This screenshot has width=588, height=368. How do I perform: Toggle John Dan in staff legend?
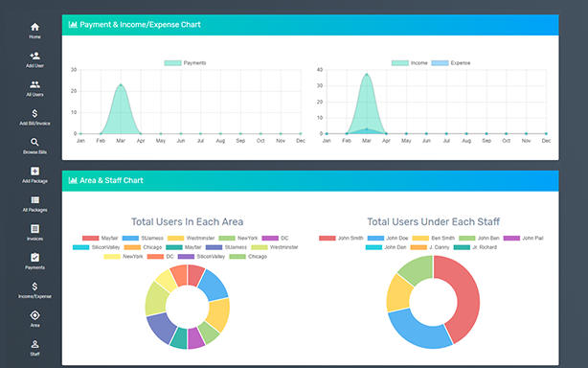point(386,247)
